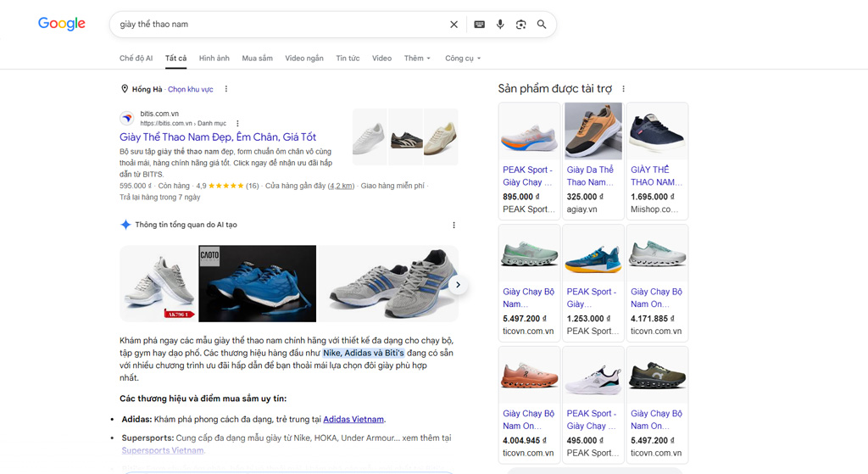Open Giày Thể Thao Nam Đẹp result title

(x=218, y=137)
